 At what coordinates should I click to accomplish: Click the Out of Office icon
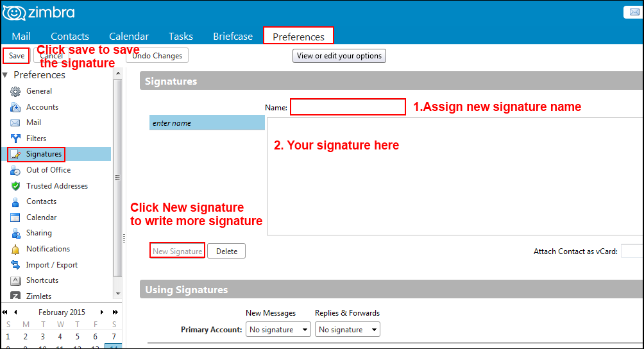pyautogui.click(x=15, y=170)
